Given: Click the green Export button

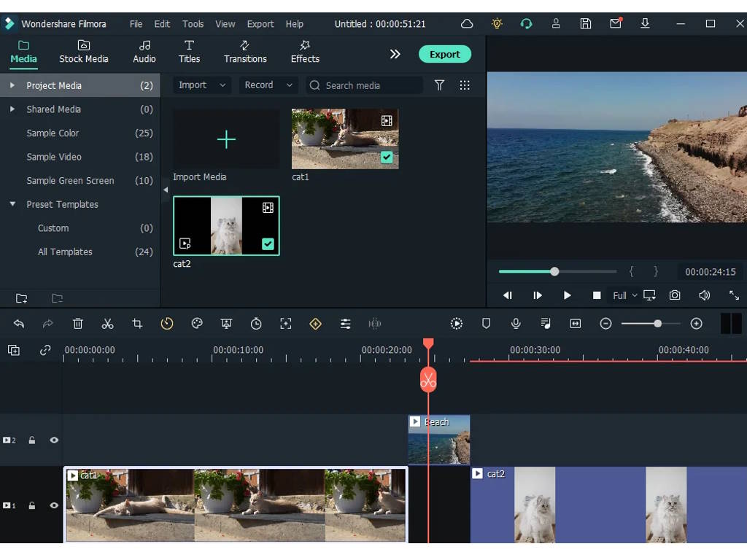Looking at the screenshot, I should (x=445, y=54).
